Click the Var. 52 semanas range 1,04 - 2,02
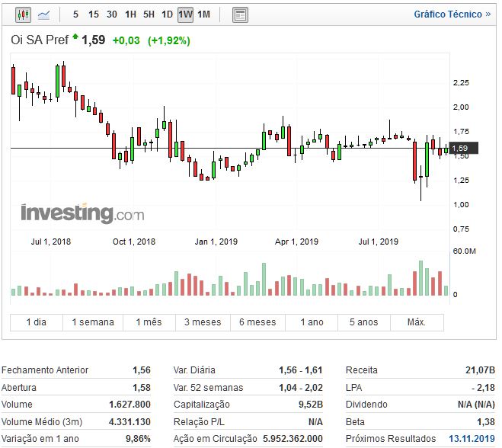 point(301,388)
